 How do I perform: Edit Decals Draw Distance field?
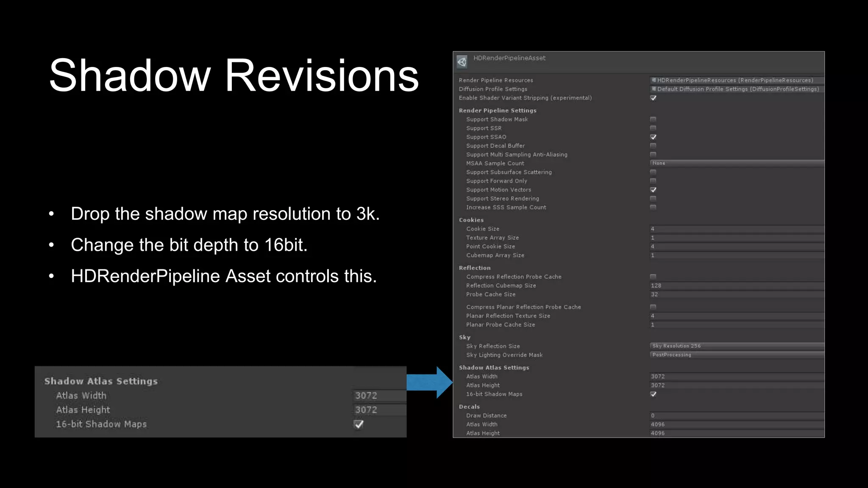[737, 416]
